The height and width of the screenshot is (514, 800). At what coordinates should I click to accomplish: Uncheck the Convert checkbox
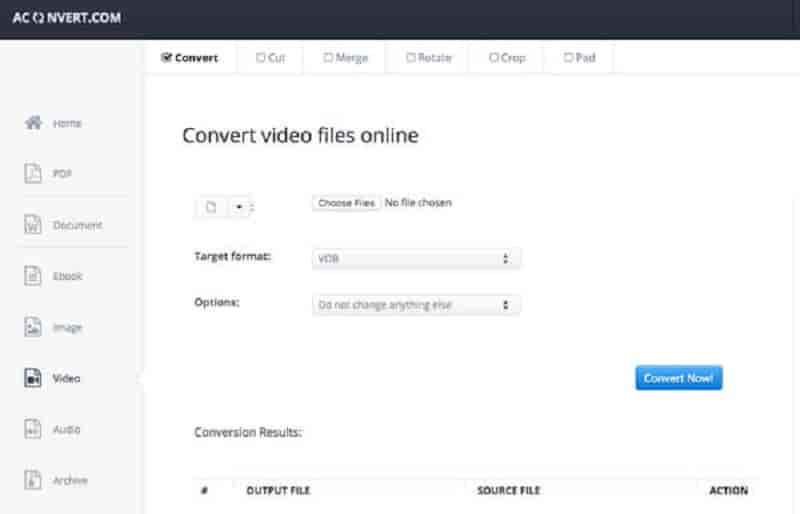point(166,58)
